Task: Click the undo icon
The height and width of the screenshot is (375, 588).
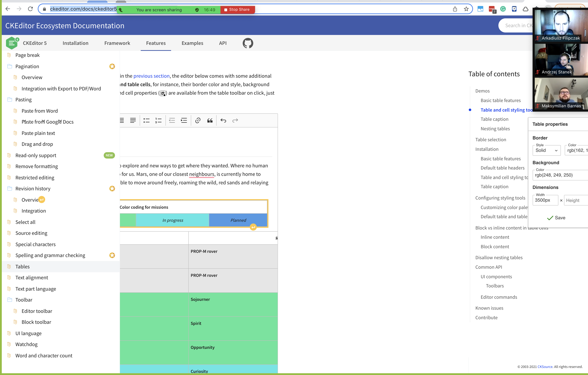Action: click(x=223, y=120)
